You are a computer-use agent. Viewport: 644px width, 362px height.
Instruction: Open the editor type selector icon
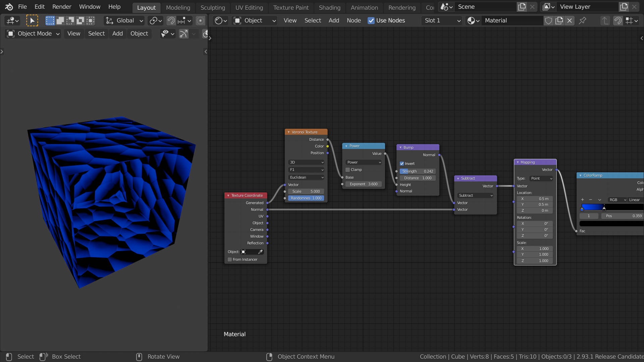(12, 20)
